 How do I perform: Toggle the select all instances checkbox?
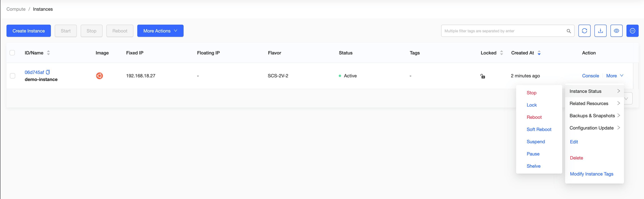[x=12, y=53]
